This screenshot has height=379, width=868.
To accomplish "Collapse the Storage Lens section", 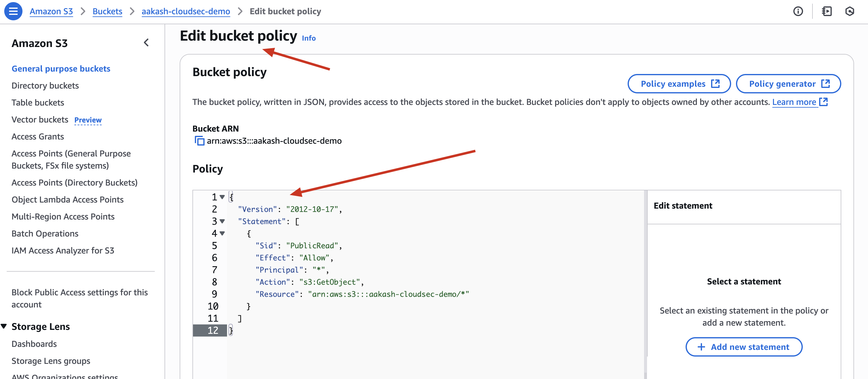I will tap(4, 326).
